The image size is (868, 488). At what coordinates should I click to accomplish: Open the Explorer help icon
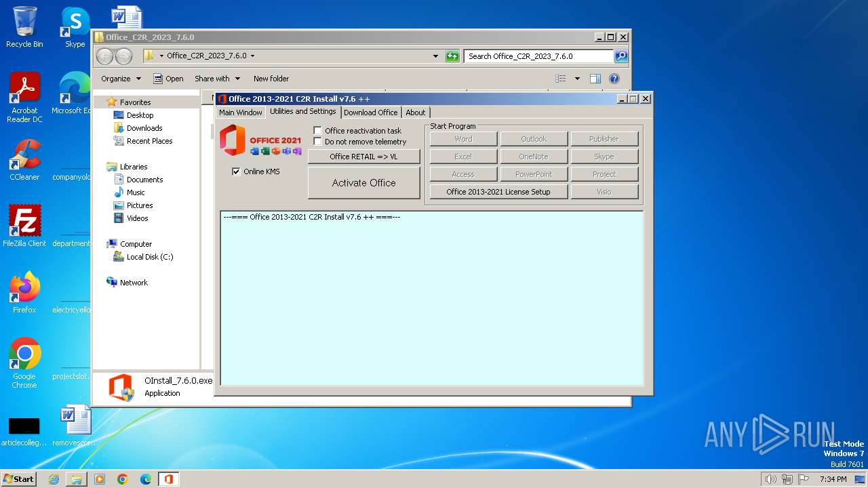tap(614, 79)
